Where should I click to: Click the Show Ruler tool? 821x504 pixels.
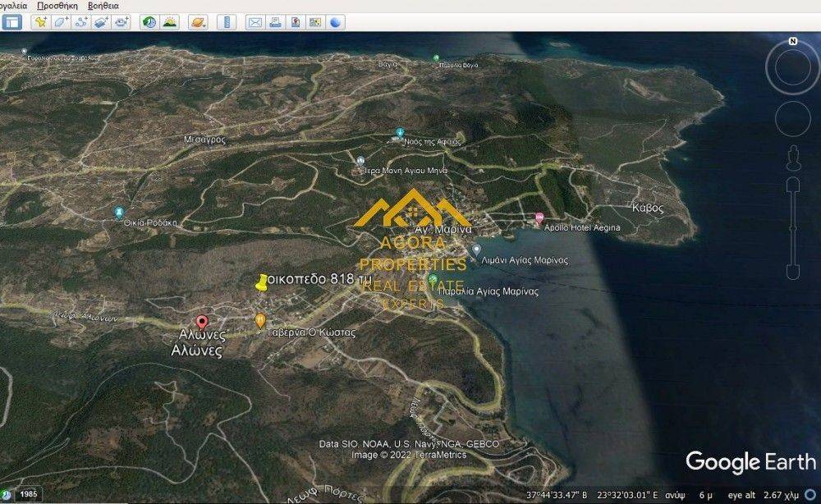[x=227, y=22]
